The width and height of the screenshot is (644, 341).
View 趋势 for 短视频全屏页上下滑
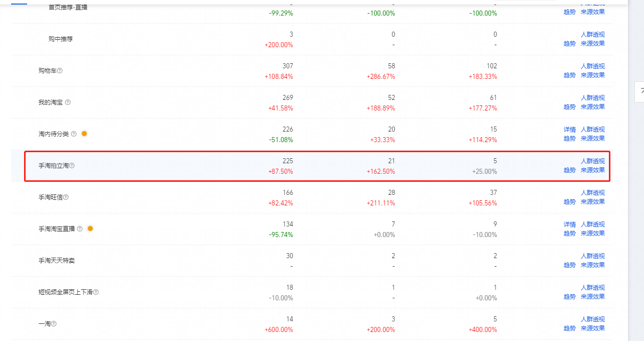tap(569, 297)
